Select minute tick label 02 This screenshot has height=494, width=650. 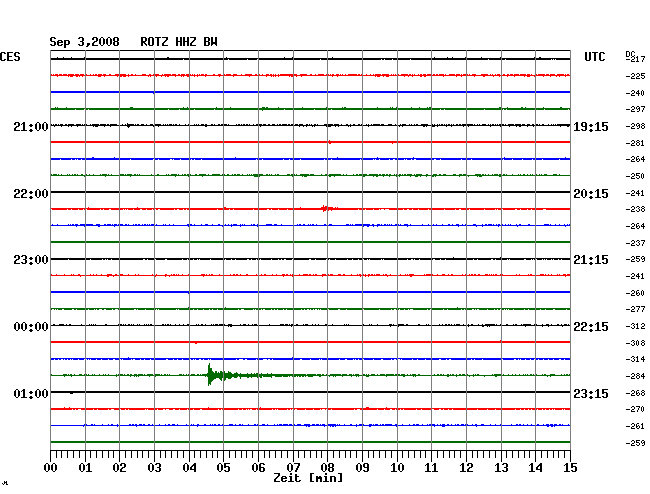click(x=119, y=468)
